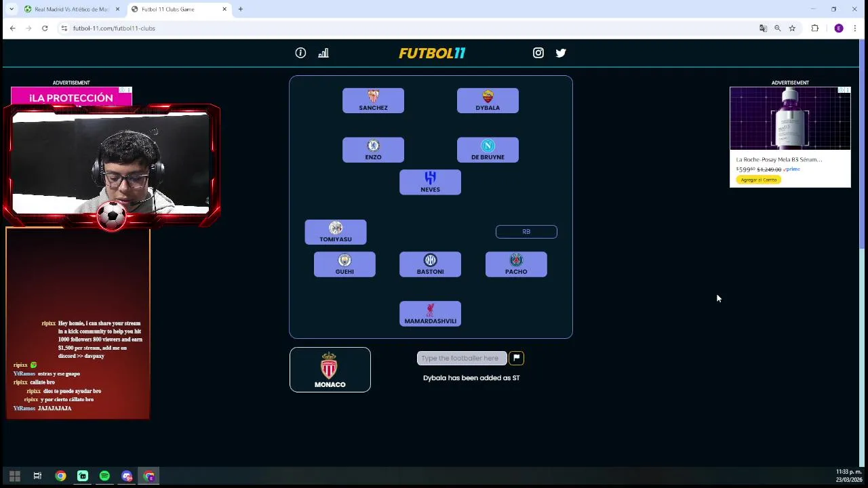Close the Real Madrid Vs Atlético tab
Image resolution: width=868 pixels, height=488 pixels.
[x=117, y=9]
